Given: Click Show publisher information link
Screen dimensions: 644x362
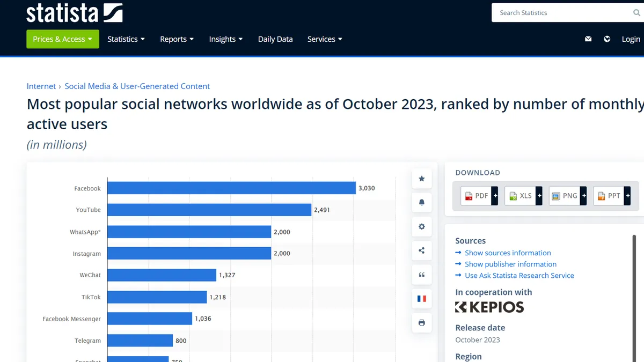Looking at the screenshot, I should pos(510,264).
